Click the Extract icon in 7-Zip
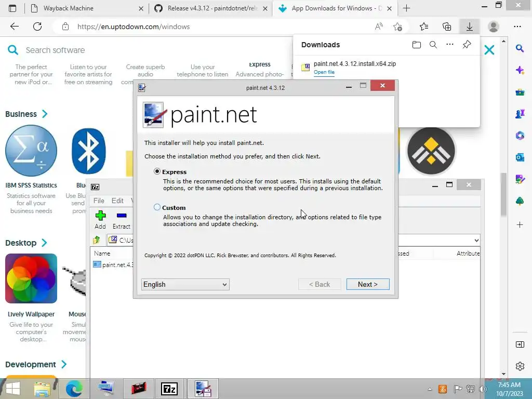The image size is (532, 399). 122,216
